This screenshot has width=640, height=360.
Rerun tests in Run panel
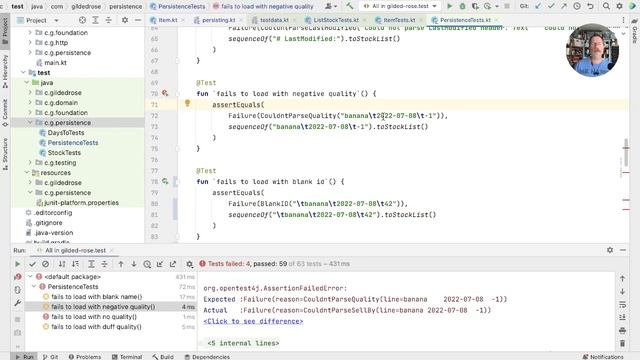click(18, 264)
